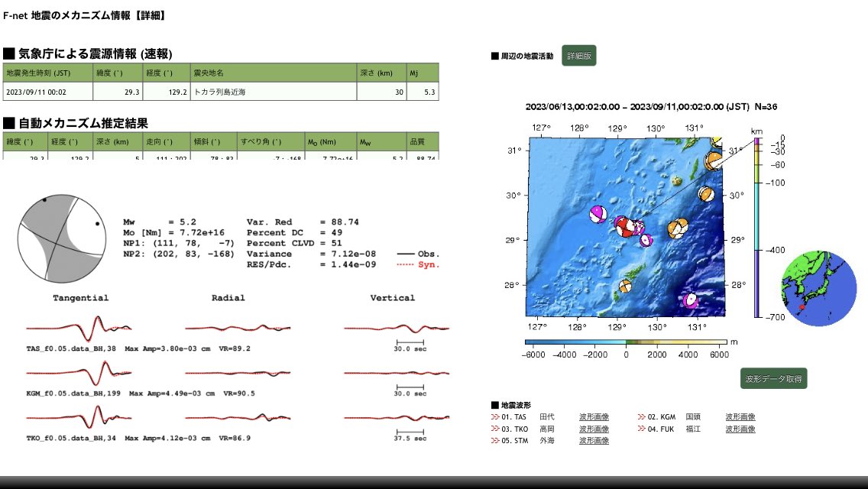Click the '震央地名' column header
The height and width of the screenshot is (489, 868).
274,73
